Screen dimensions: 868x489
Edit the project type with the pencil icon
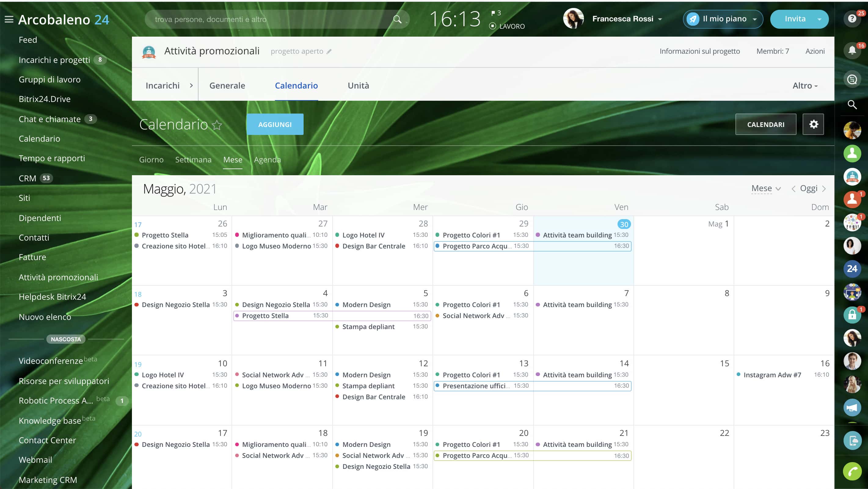click(x=329, y=52)
